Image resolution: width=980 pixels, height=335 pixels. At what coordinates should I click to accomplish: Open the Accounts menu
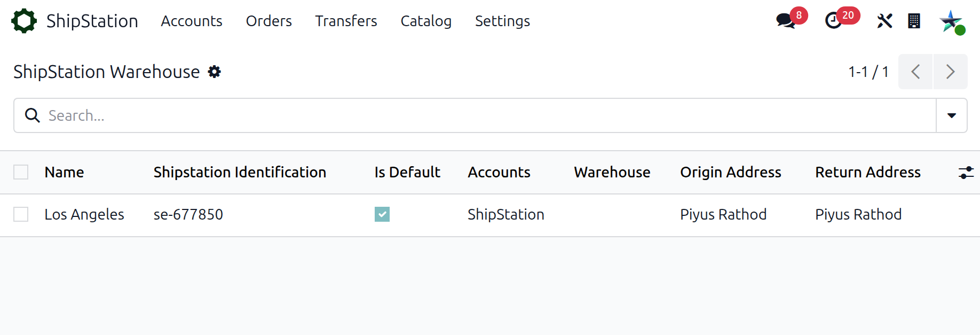pos(192,21)
